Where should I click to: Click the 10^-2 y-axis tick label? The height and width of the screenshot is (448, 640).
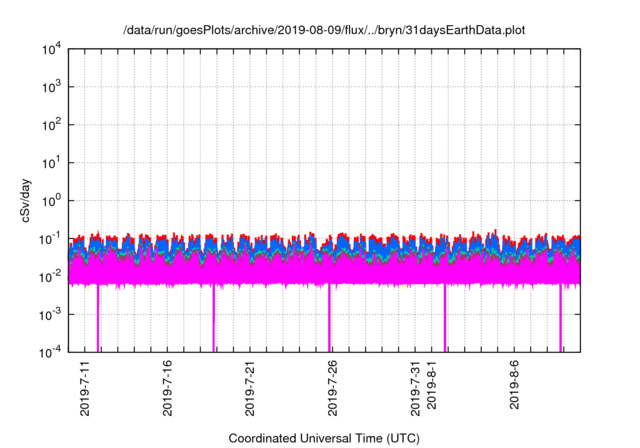click(x=51, y=276)
